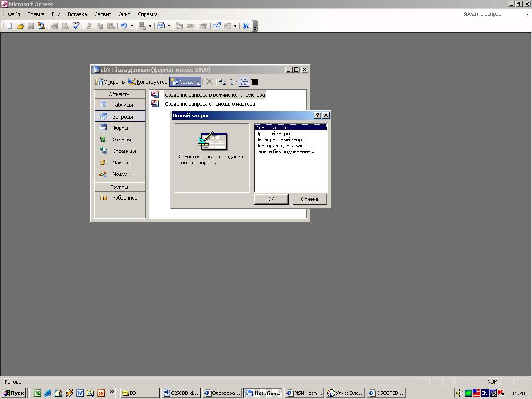Select Конструктор in the query type list
The width and height of the screenshot is (532, 399).
pyautogui.click(x=290, y=127)
